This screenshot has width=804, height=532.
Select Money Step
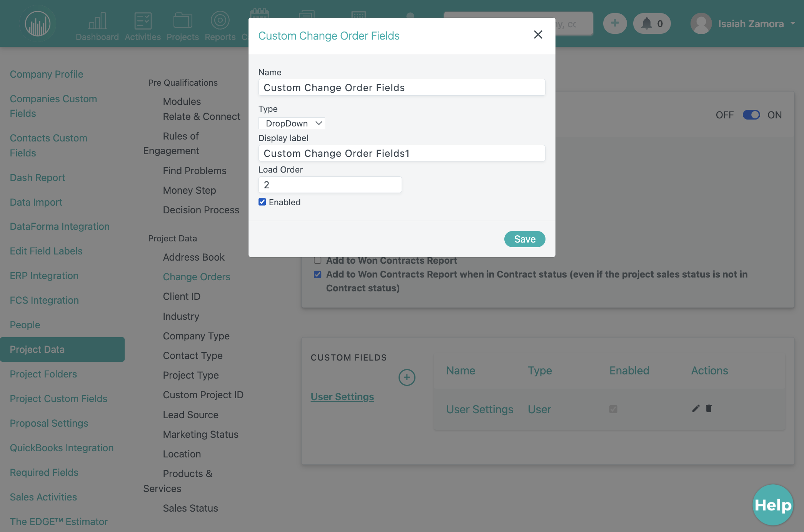tap(190, 190)
